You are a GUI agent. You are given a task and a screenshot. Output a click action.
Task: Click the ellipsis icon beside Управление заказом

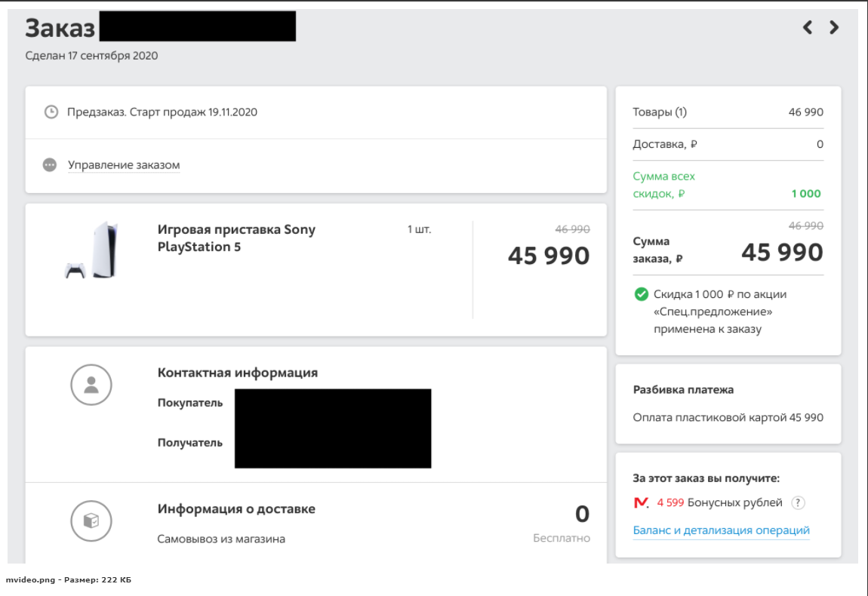point(50,165)
